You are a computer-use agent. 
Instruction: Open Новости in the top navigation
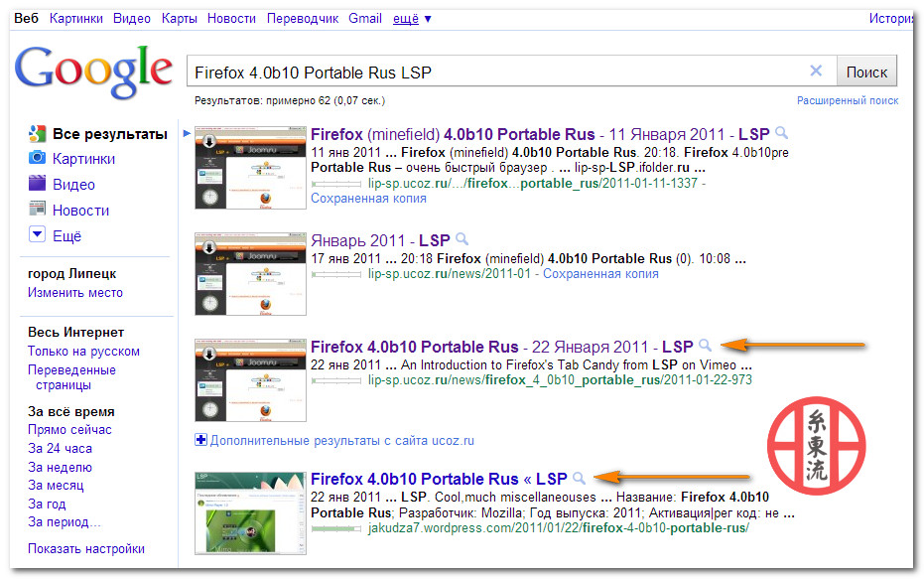coord(231,18)
